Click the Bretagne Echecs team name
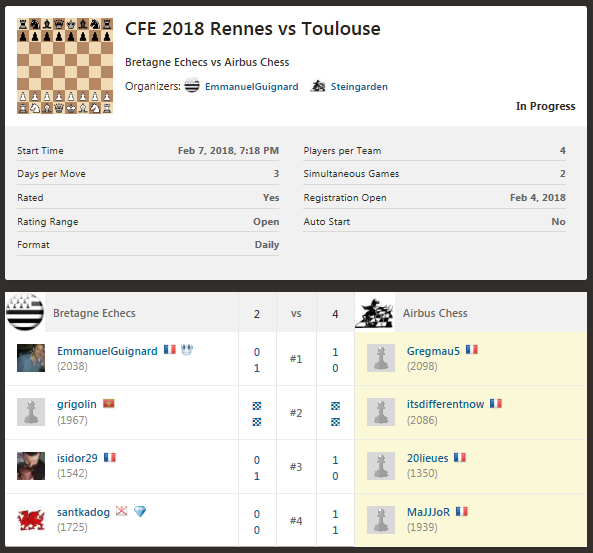Viewport: 593px width, 553px height. pyautogui.click(x=94, y=313)
